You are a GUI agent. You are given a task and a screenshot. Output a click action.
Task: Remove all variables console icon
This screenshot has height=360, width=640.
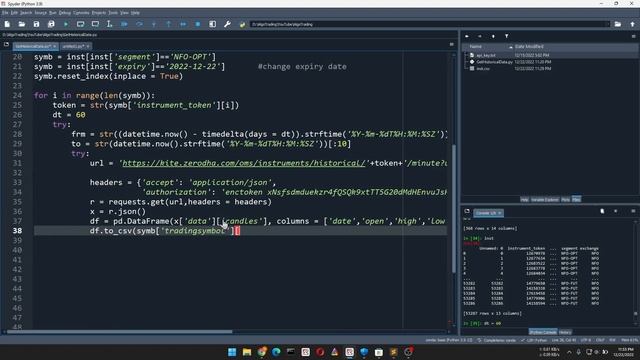(x=602, y=211)
